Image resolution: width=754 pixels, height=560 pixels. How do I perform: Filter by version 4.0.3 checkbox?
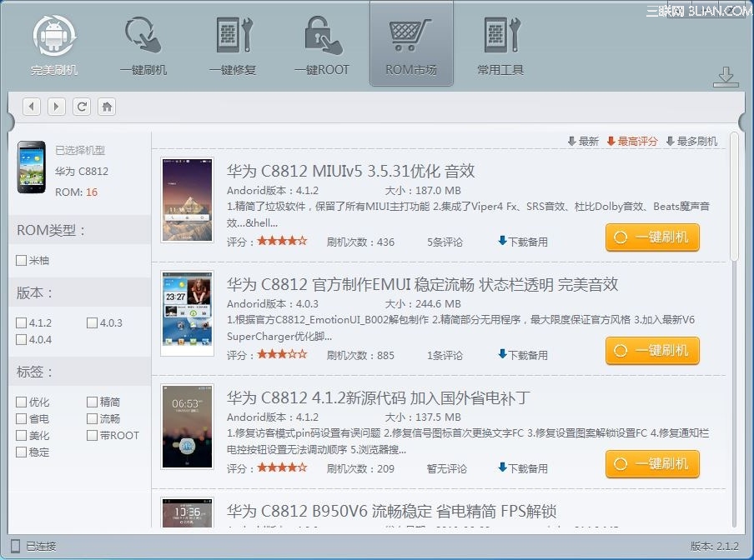pyautogui.click(x=92, y=322)
